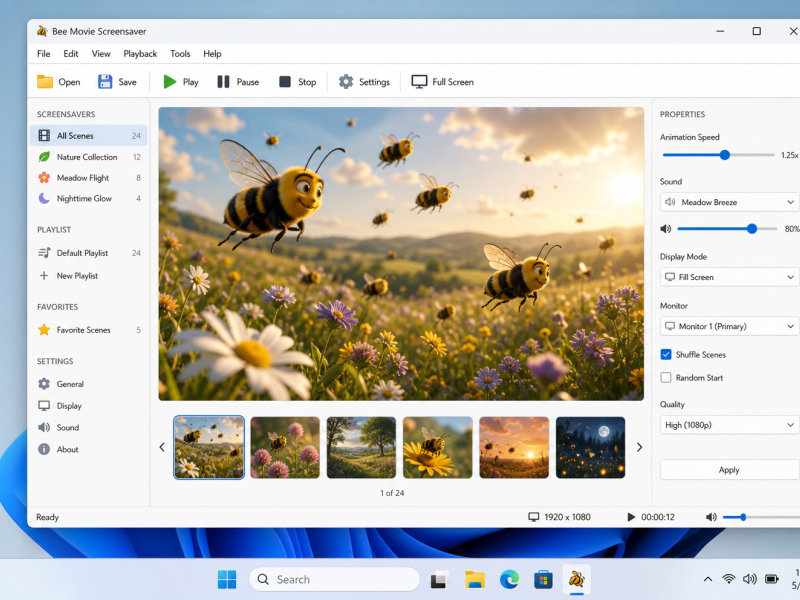The height and width of the screenshot is (600, 800).
Task: Click the '1 of 24' counter text
Action: pyautogui.click(x=392, y=493)
